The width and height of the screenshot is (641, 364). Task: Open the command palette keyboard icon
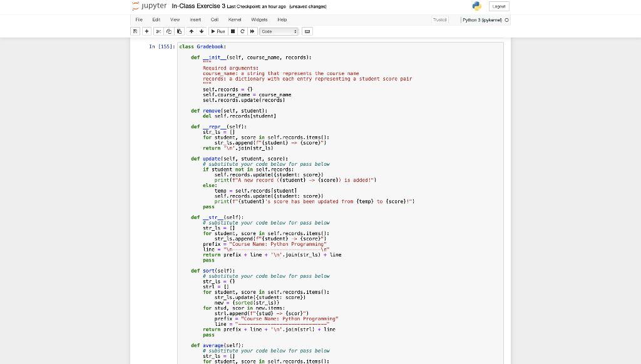(x=306, y=31)
